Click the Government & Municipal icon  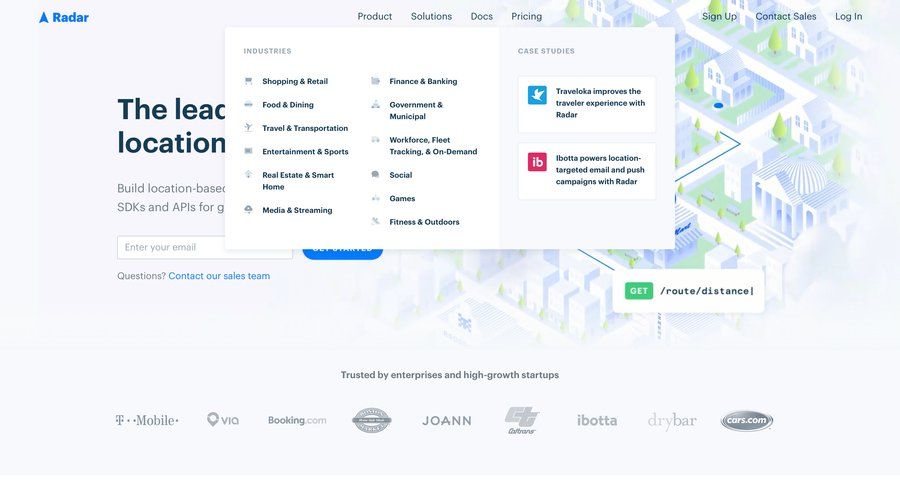[375, 104]
